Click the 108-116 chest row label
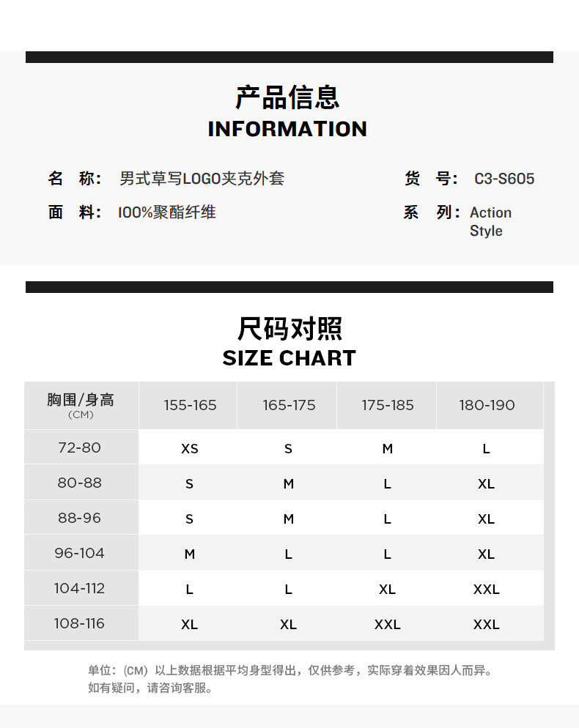 point(79,623)
